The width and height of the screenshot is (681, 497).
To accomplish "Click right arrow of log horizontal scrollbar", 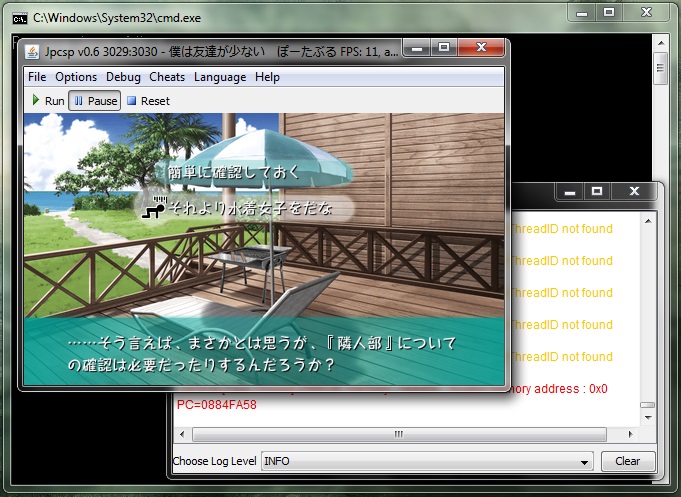I will pyautogui.click(x=630, y=434).
